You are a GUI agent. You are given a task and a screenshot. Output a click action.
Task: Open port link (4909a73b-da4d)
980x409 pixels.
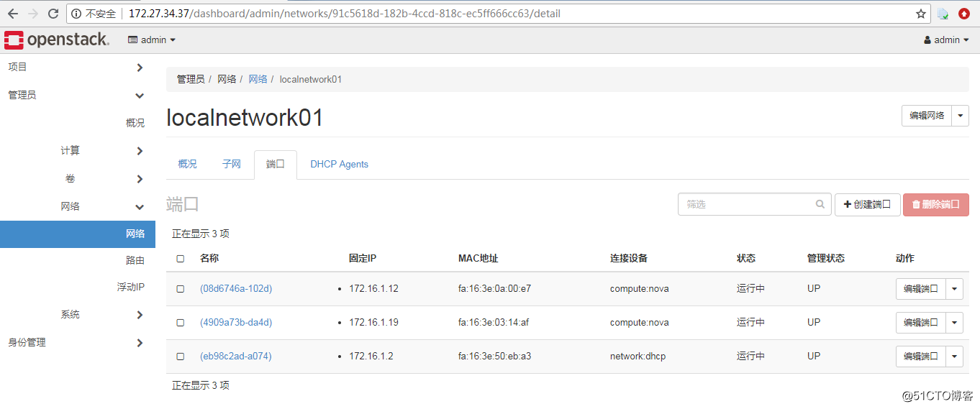click(236, 323)
